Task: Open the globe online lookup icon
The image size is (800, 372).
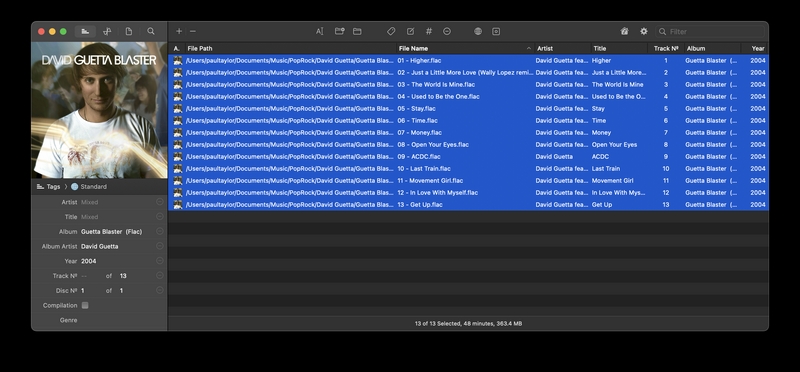Action: [478, 31]
